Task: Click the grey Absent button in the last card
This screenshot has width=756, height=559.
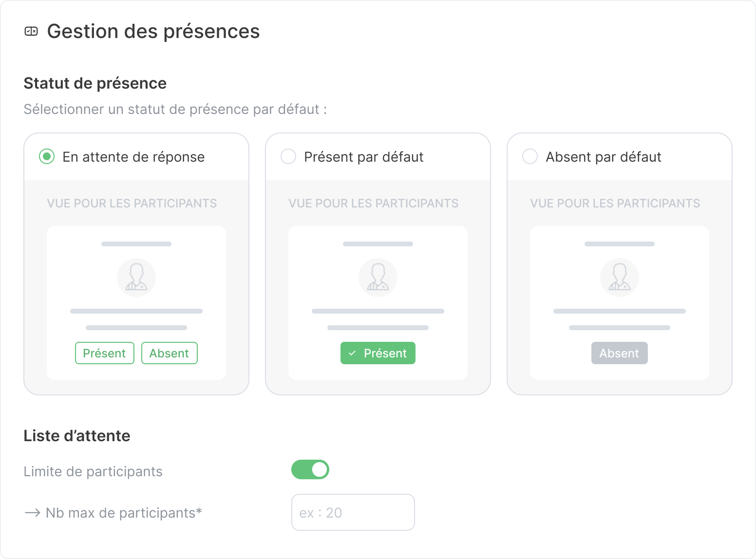Action: [619, 353]
